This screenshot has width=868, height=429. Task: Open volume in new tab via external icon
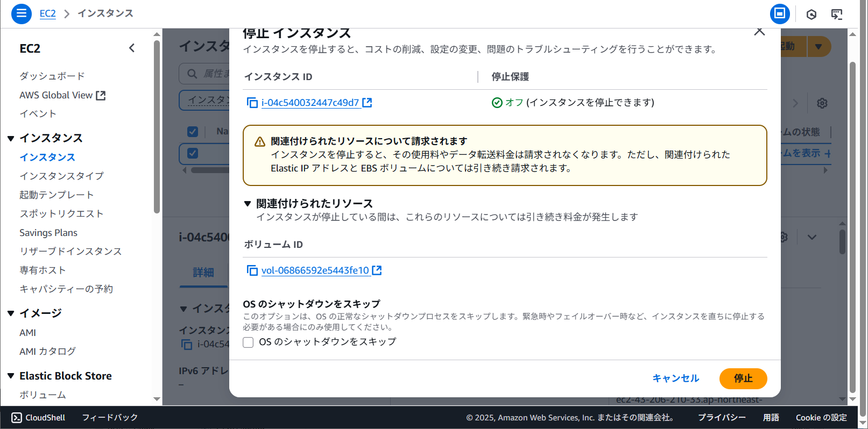377,270
